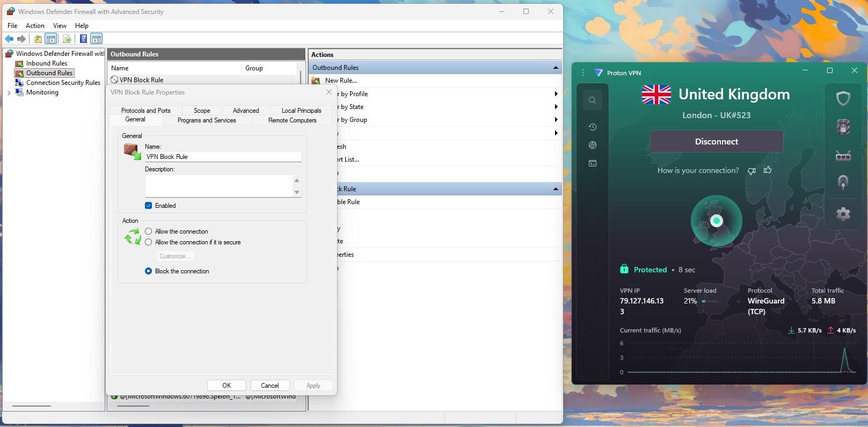Click the Back arrow in Firewall toolbar
868x427 pixels.
(x=9, y=39)
